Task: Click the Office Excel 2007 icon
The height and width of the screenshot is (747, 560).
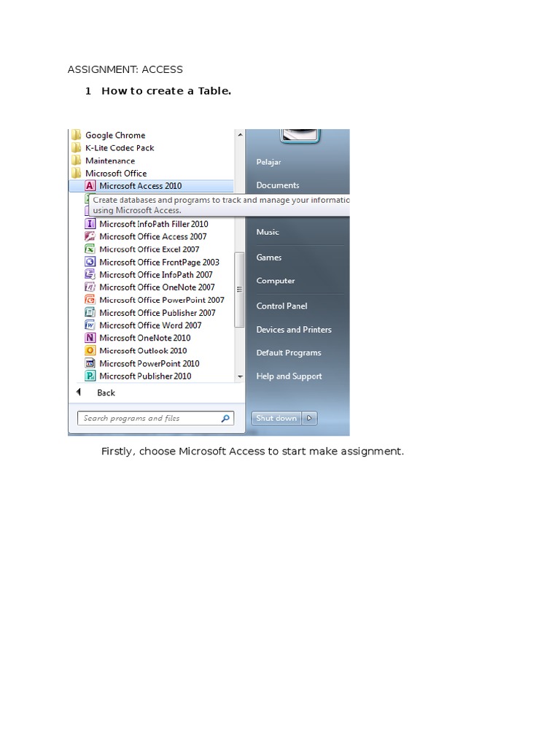Action: tap(90, 249)
